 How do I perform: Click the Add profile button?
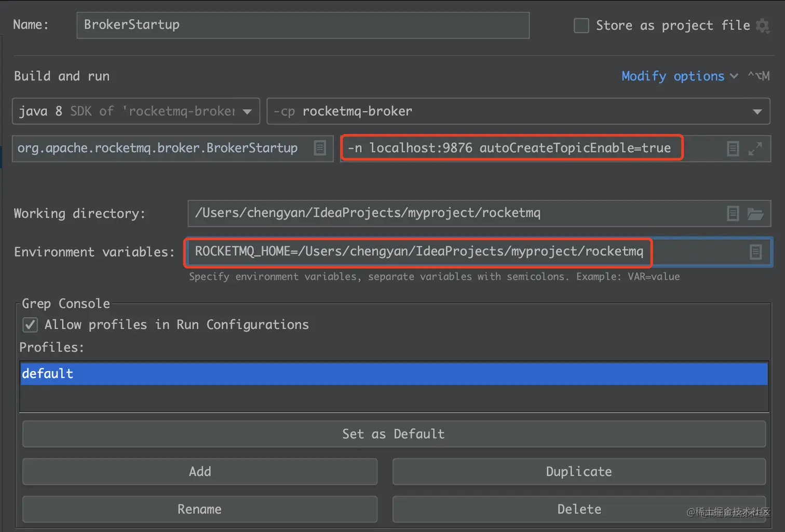200,471
